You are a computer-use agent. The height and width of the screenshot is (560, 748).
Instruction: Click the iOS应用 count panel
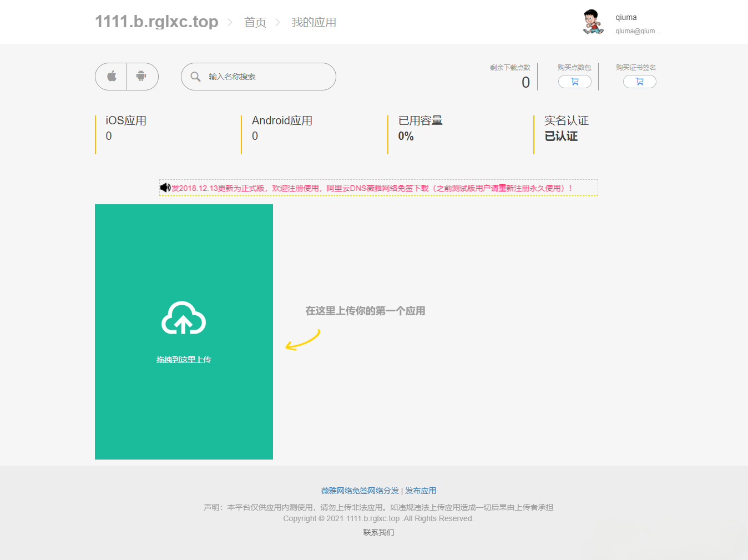(x=125, y=128)
